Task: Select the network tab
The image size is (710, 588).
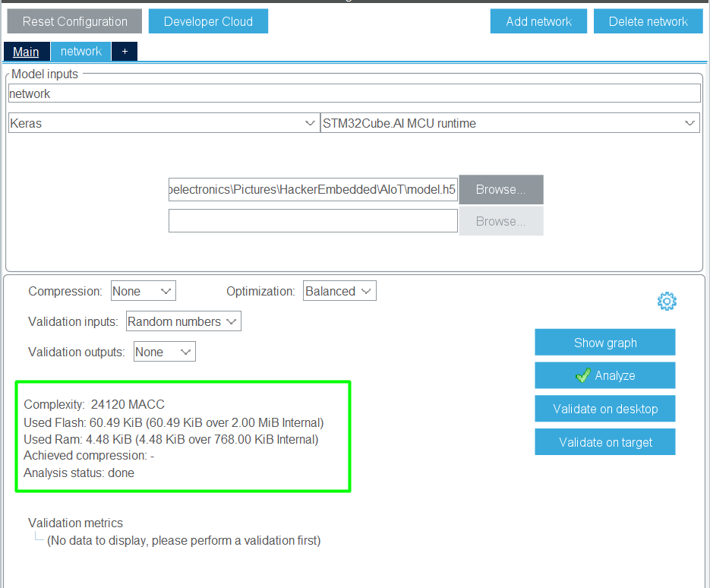Action: pyautogui.click(x=81, y=52)
